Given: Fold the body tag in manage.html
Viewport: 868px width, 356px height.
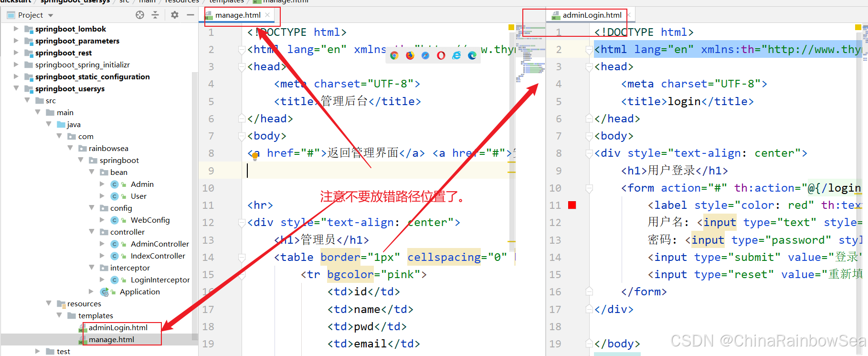Looking at the screenshot, I should pos(242,136).
